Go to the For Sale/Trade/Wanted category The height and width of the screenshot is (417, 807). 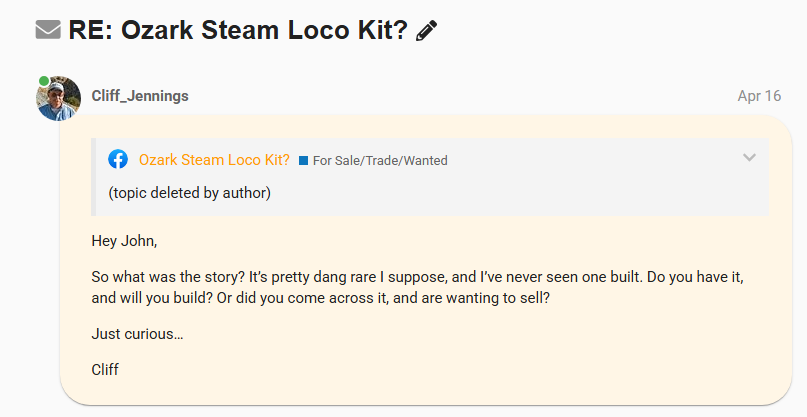pyautogui.click(x=380, y=160)
